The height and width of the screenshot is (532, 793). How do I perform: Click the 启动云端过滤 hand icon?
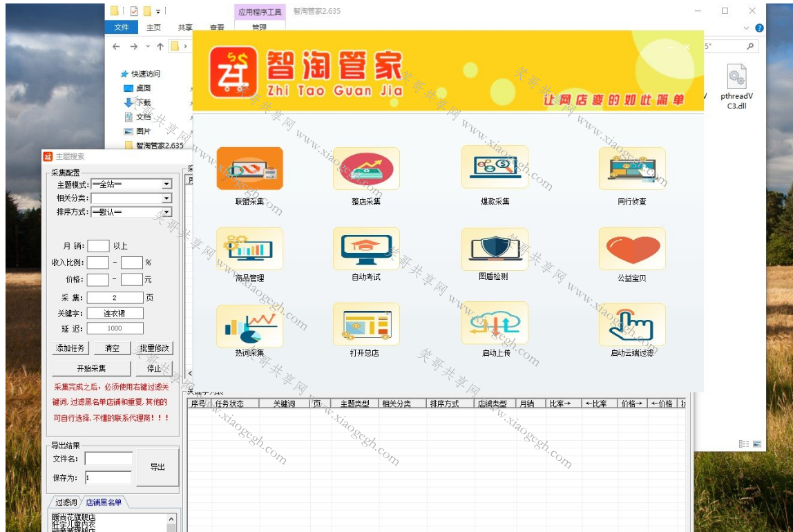632,324
